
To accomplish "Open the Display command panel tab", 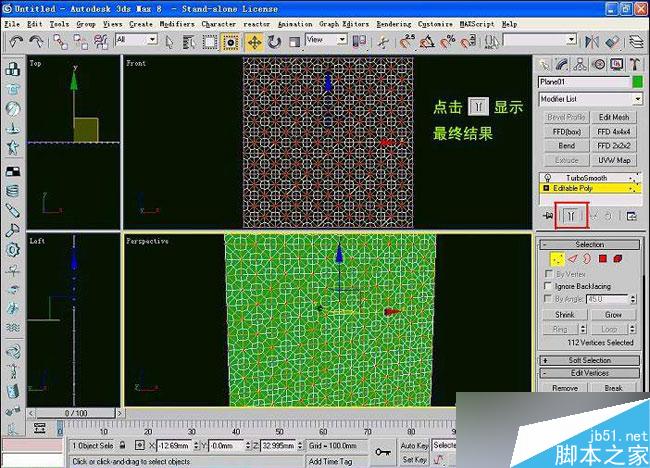I will (617, 64).
